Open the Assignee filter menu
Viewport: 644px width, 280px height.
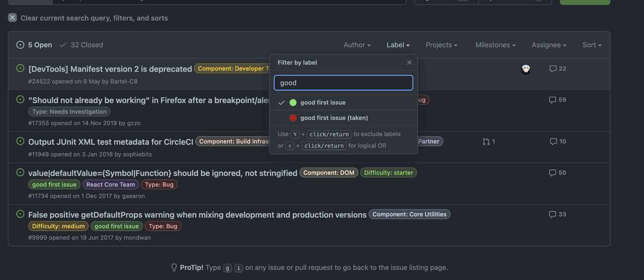(x=548, y=45)
